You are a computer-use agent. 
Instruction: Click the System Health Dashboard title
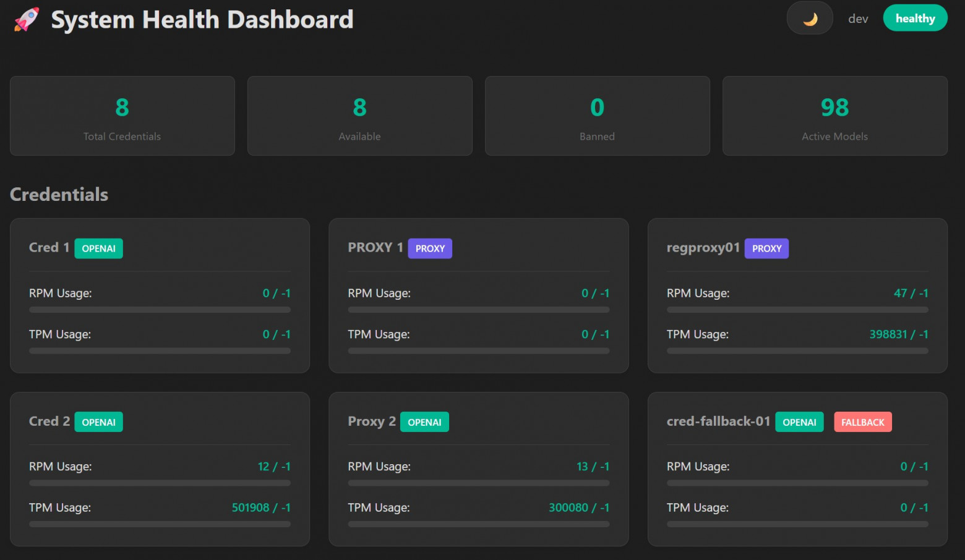(202, 20)
